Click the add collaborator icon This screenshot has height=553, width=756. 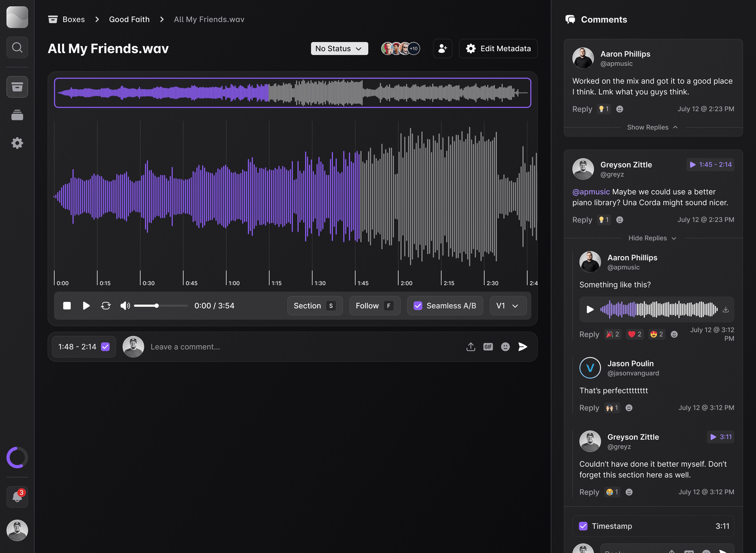tap(442, 49)
